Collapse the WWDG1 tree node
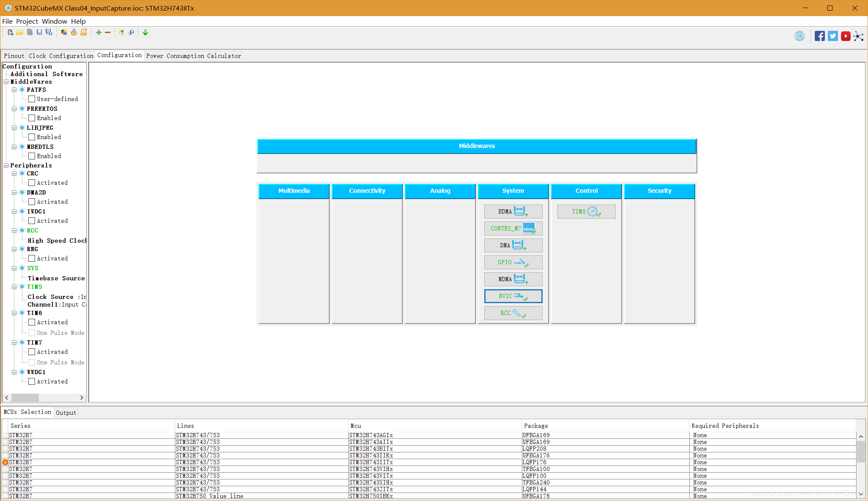The height and width of the screenshot is (501, 868). [x=14, y=372]
